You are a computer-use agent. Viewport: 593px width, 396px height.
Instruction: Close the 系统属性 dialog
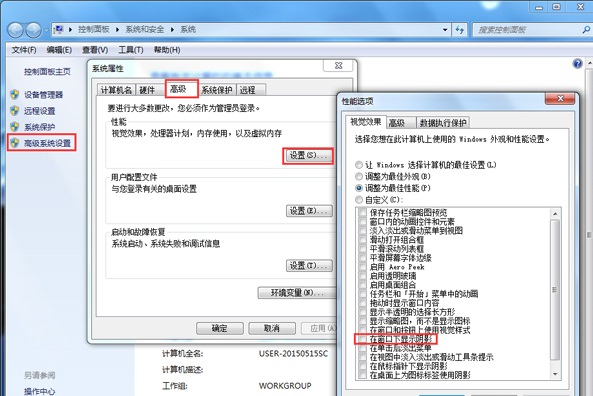coord(338,65)
